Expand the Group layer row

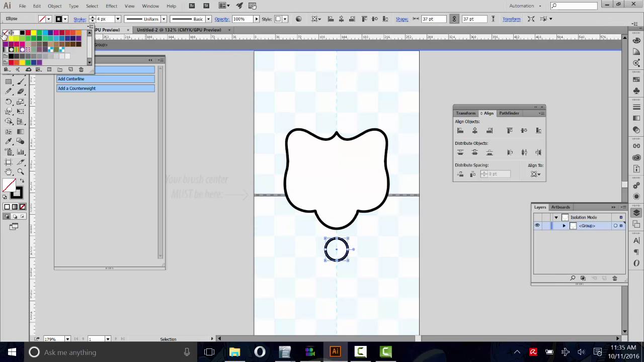coord(564,226)
